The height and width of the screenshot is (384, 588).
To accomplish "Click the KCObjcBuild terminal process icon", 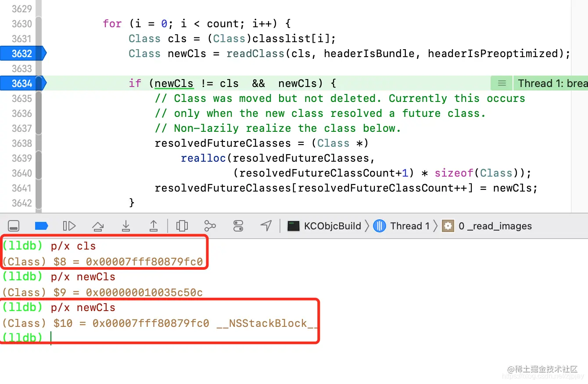I will click(x=294, y=226).
